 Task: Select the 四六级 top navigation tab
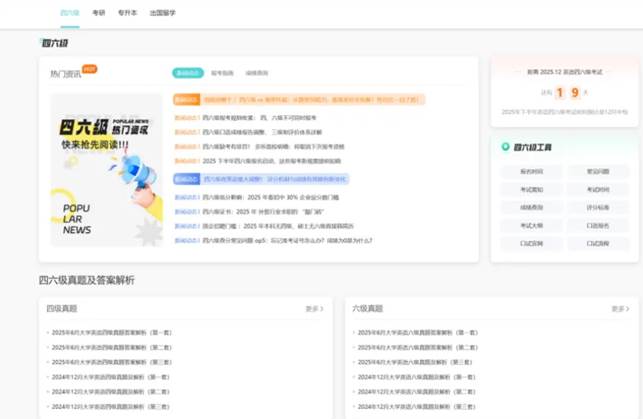[69, 13]
